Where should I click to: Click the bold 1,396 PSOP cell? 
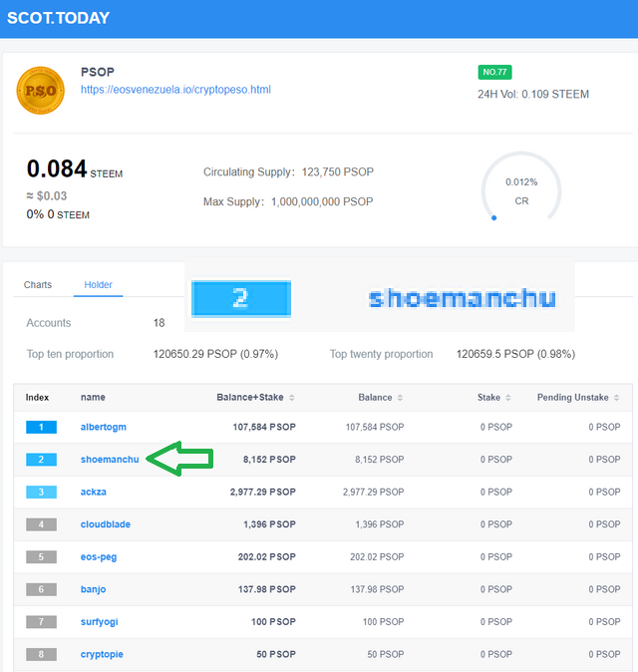pyautogui.click(x=269, y=524)
